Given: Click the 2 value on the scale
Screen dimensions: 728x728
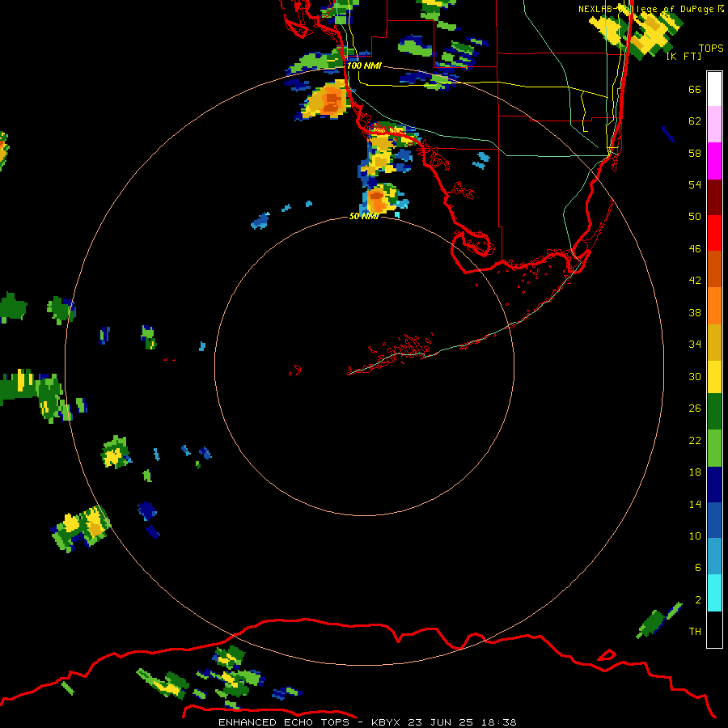Looking at the screenshot, I should click(698, 600).
